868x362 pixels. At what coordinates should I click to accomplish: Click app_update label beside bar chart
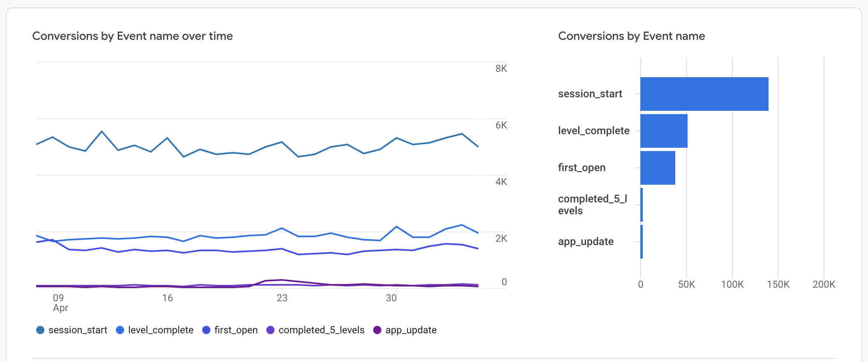coord(586,242)
